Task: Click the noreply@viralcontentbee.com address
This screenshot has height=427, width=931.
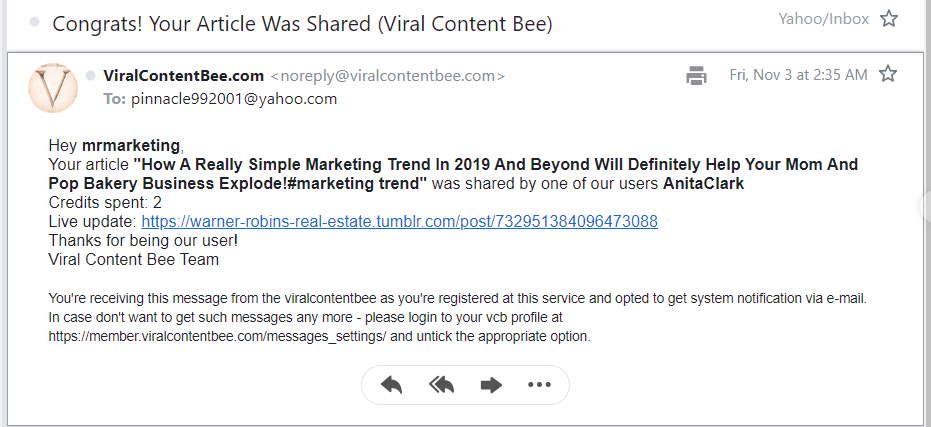Action: (387, 76)
